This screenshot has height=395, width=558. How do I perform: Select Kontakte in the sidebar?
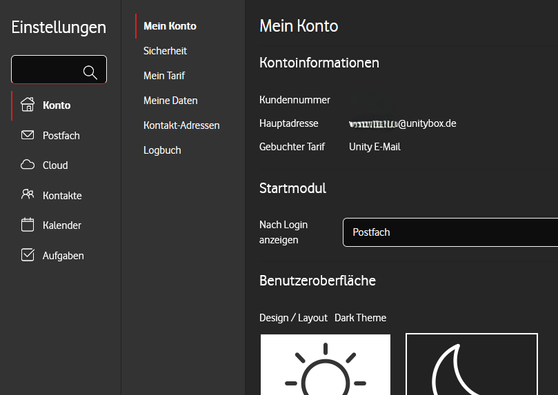tap(62, 196)
